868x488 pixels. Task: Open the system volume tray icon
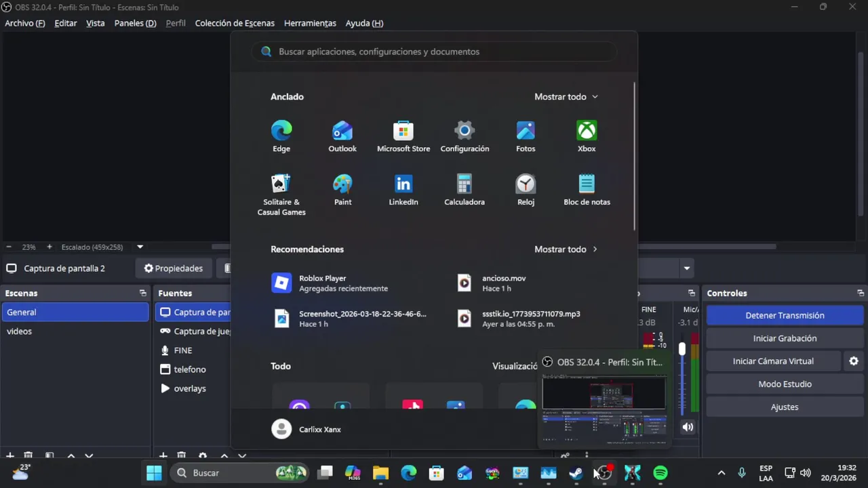pyautogui.click(x=806, y=473)
